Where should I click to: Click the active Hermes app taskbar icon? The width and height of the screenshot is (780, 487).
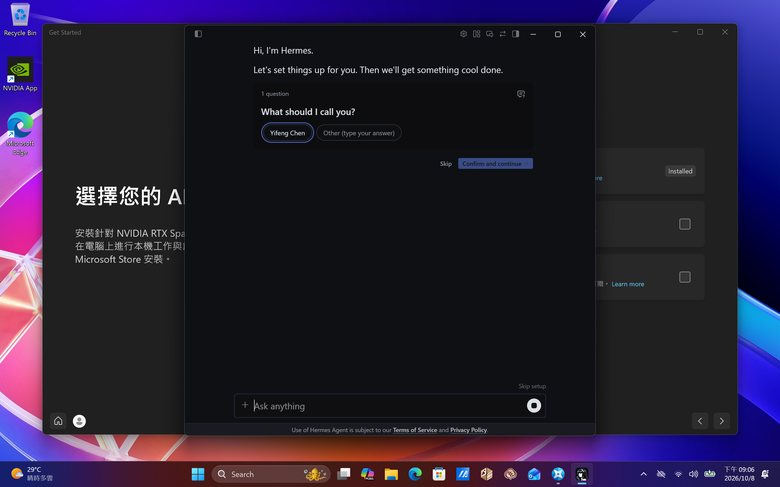click(582, 474)
